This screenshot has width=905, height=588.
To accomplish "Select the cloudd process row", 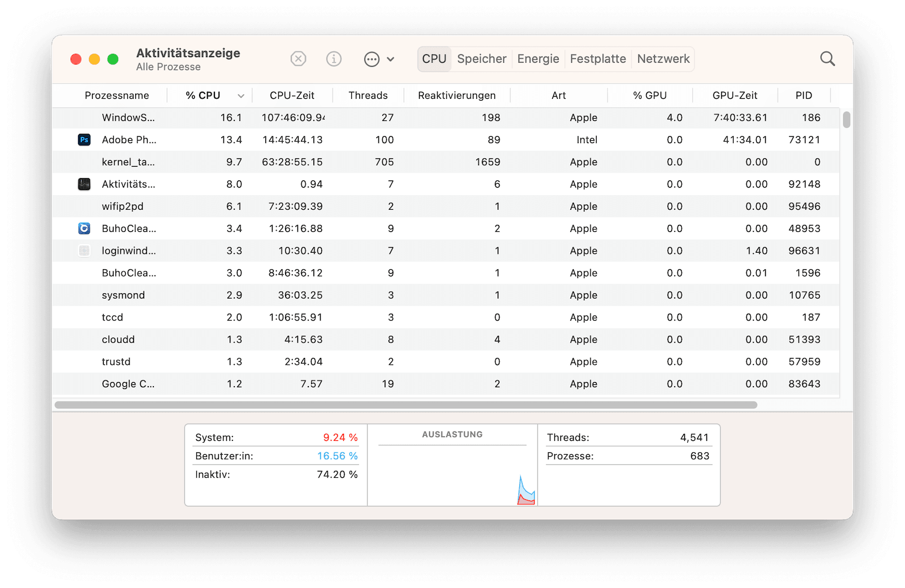I will tap(446, 339).
